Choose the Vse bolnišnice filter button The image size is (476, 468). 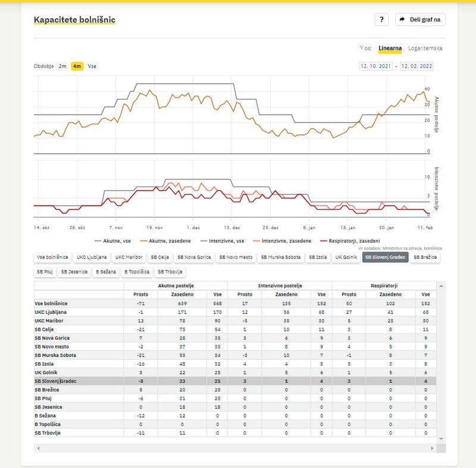click(52, 257)
